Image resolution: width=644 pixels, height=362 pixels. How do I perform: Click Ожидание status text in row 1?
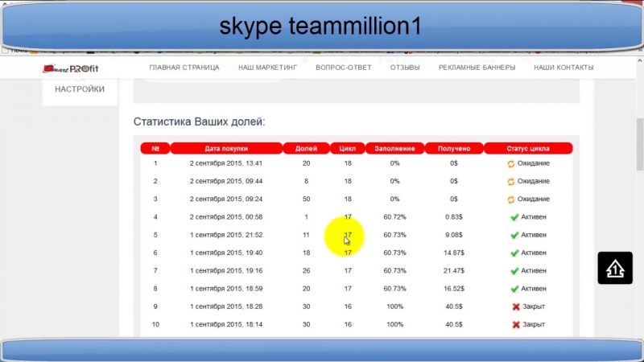(x=533, y=163)
